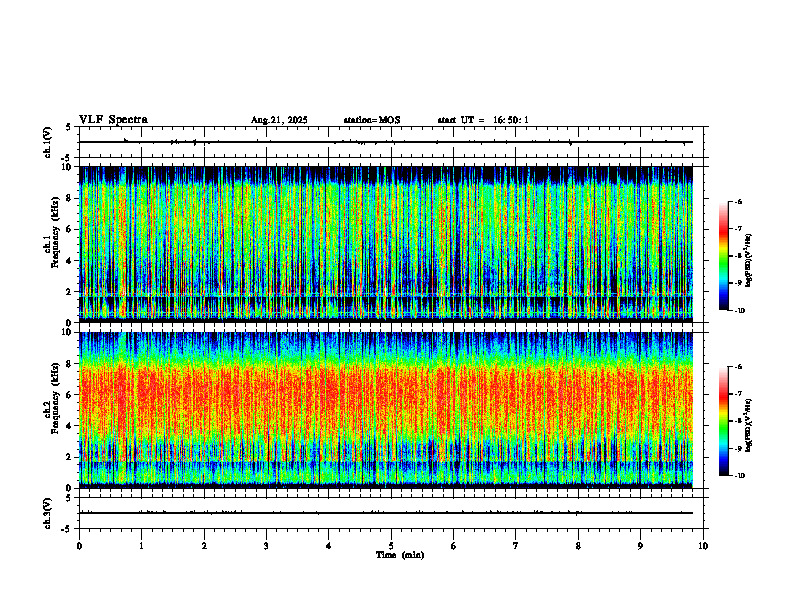Click the "8" kHz tick on ch.2 frequency axis

(70, 364)
